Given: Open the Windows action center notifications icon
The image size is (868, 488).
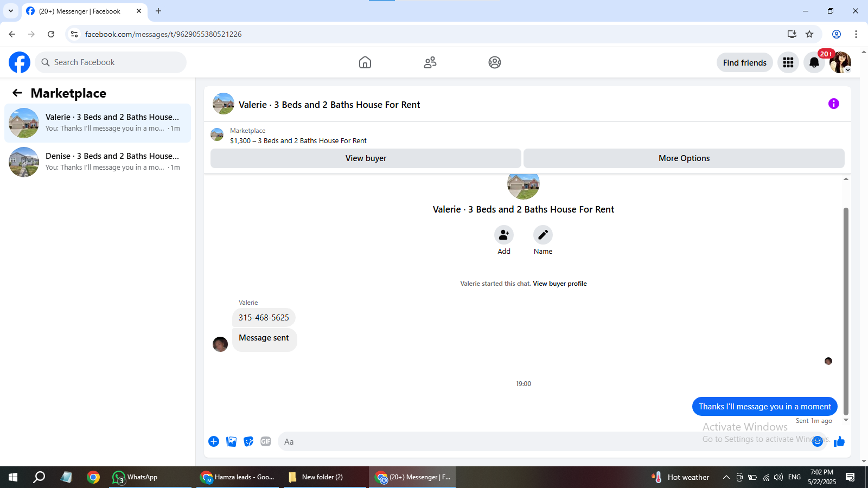Looking at the screenshot, I should [x=850, y=477].
